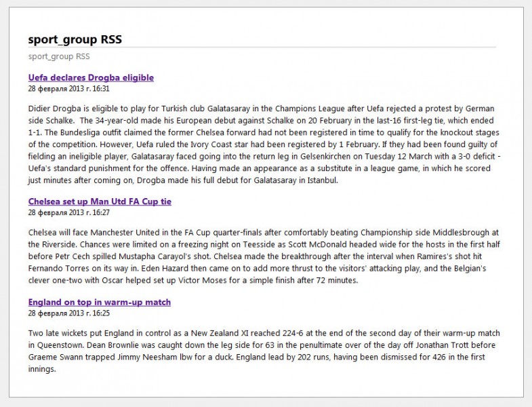Image resolution: width=532 pixels, height=407 pixels.
Task: Open the 'Chelsea set up Man Utd FA Cup tie' link
Action: click(100, 201)
